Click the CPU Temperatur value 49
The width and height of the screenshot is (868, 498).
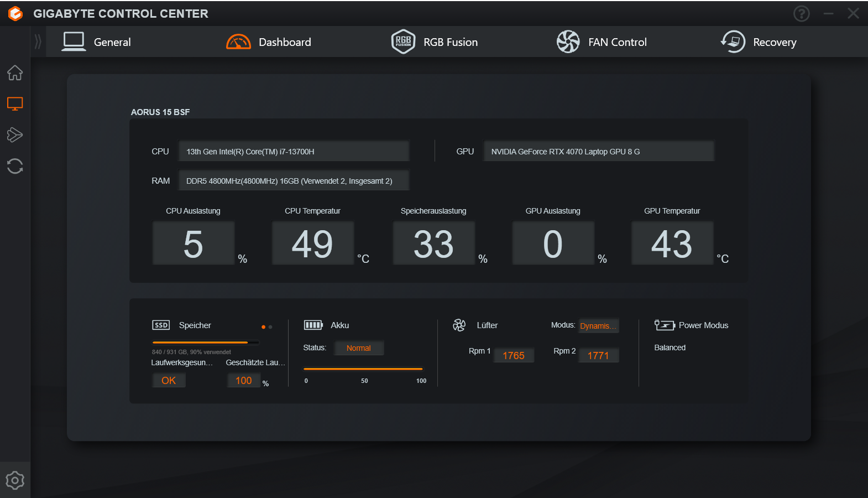coord(313,243)
